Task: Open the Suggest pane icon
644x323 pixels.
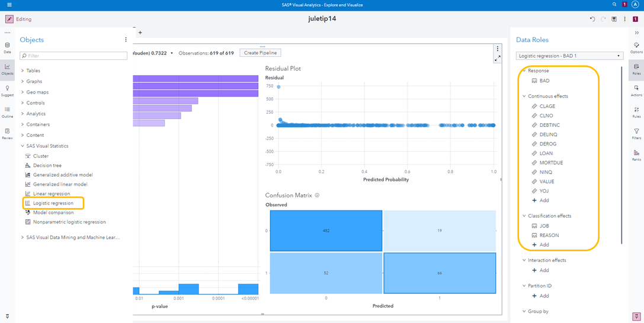Action: click(7, 90)
